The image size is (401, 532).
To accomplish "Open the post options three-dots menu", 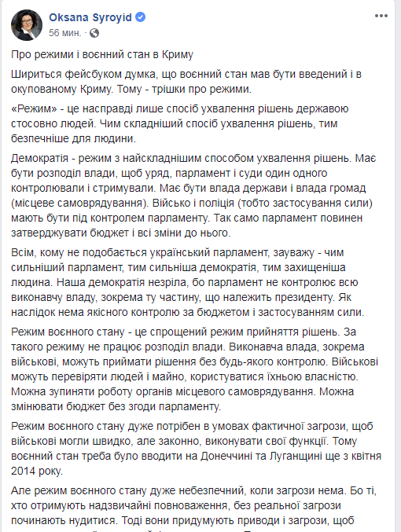I will tap(381, 16).
